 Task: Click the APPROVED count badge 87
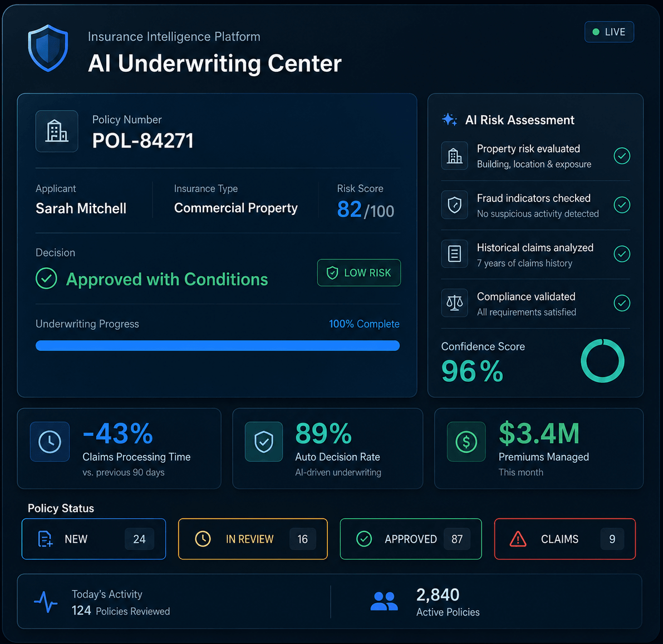coord(457,539)
